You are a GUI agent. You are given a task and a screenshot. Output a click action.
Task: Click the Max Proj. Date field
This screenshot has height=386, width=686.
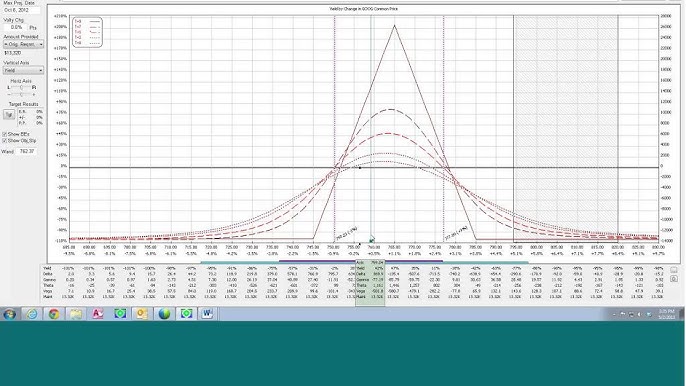[21, 10]
